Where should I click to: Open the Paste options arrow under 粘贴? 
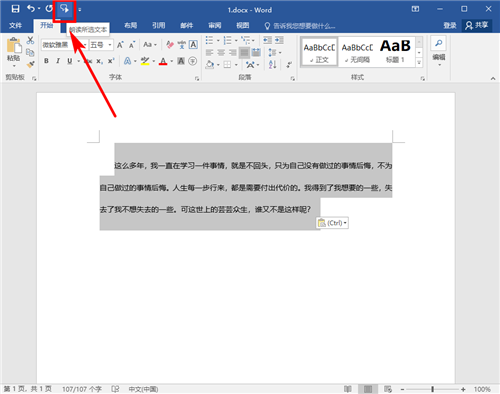pos(14,66)
